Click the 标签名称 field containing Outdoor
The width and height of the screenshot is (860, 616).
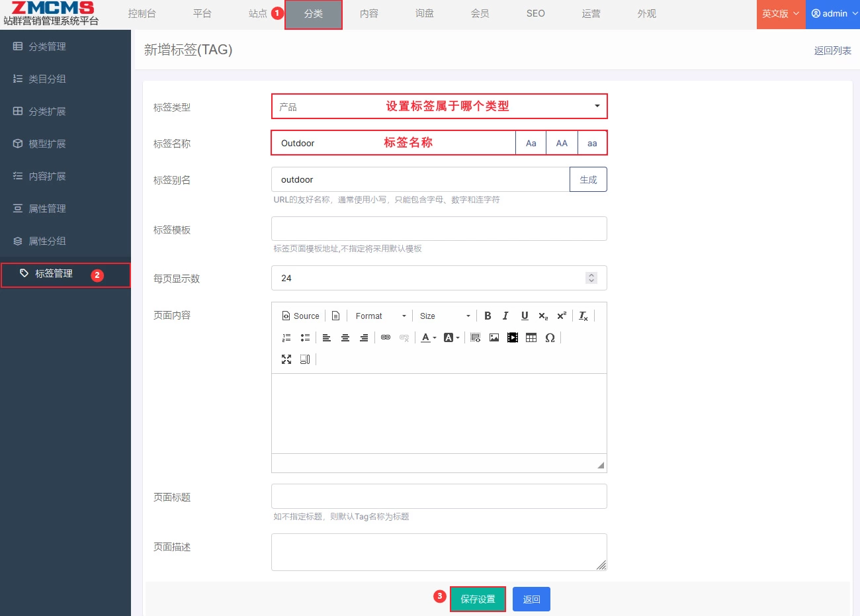(394, 144)
